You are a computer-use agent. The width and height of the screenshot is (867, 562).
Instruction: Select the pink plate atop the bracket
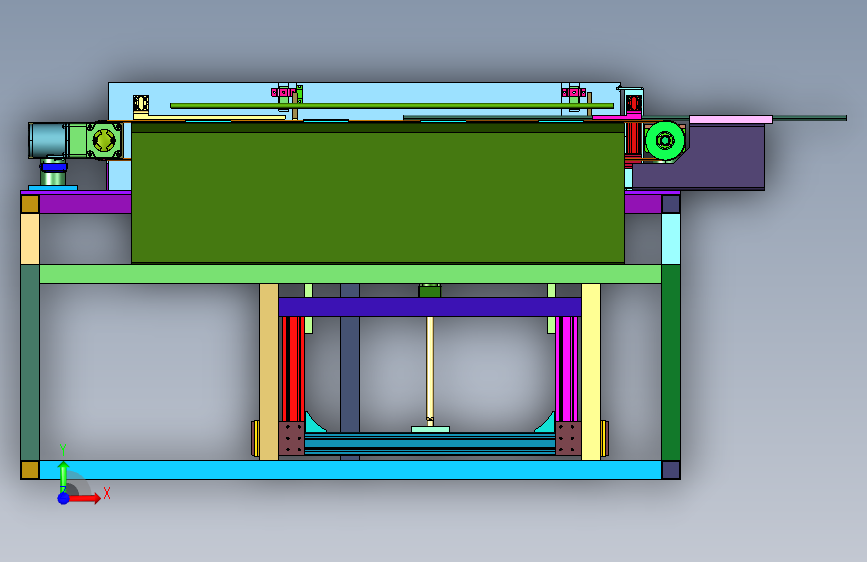(731, 119)
